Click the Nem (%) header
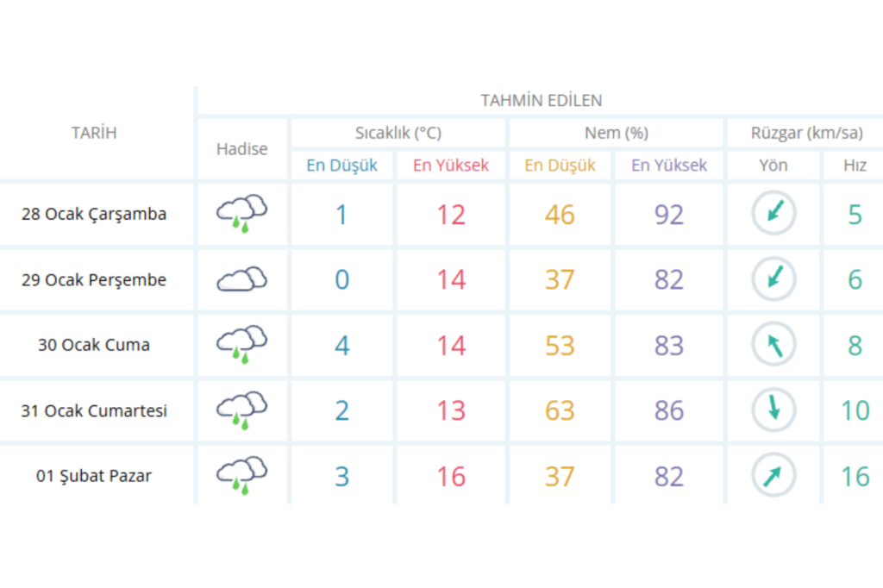Image resolution: width=883 pixels, height=588 pixels. (x=616, y=133)
